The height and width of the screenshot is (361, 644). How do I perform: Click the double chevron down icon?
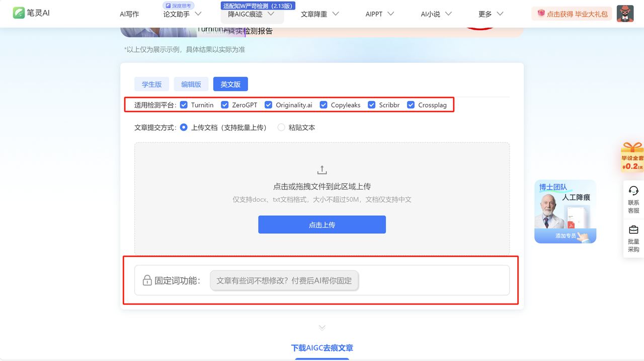(322, 328)
